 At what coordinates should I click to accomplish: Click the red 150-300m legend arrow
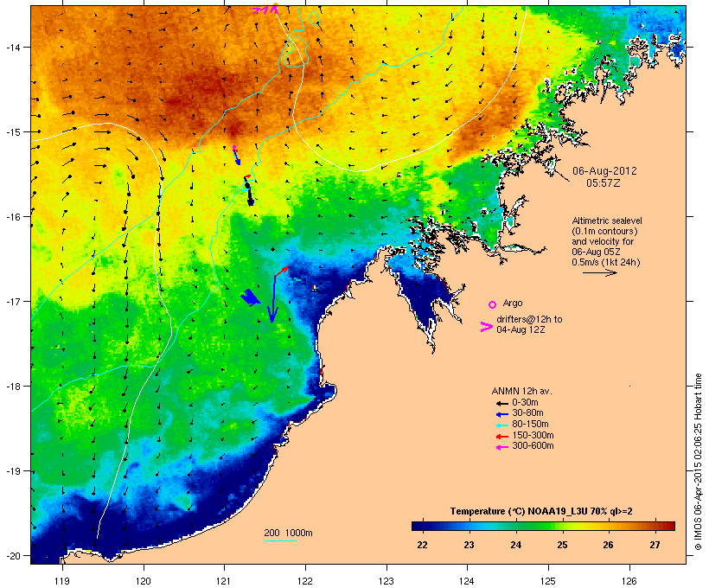[501, 437]
